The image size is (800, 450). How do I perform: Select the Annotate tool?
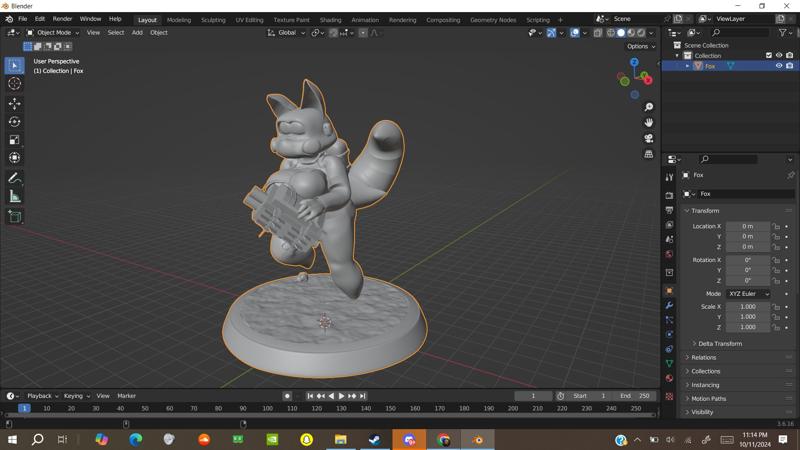tap(14, 178)
